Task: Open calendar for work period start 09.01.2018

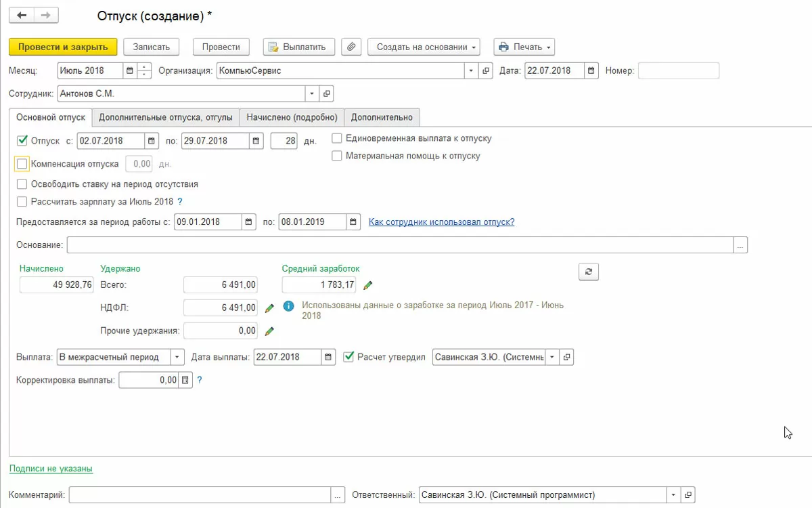Action: click(249, 222)
